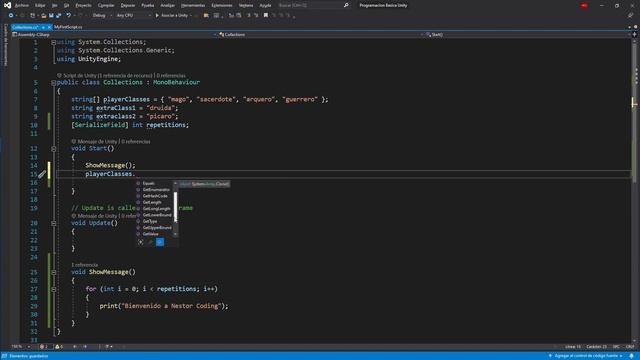
Task: Click the notifications bell icon
Action: [631, 356]
